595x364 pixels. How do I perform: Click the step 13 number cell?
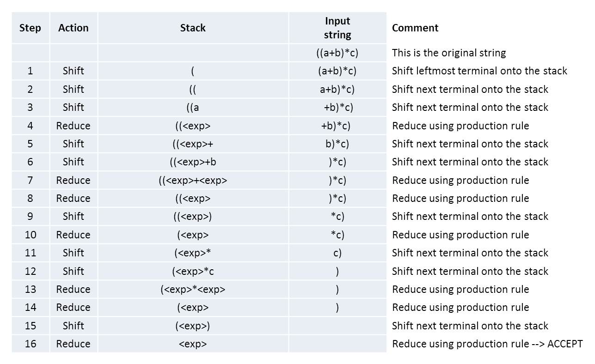click(31, 289)
